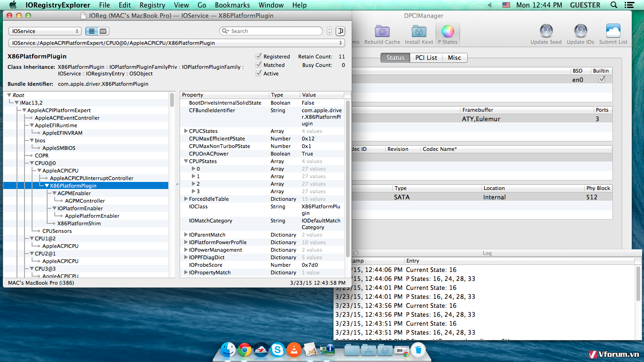Click the stepper next to search field
This screenshot has height=362, width=644.
click(x=329, y=31)
